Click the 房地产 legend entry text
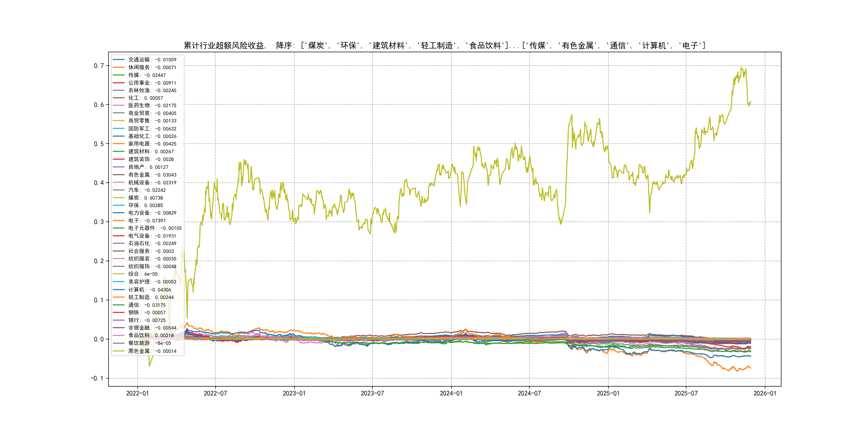 click(148, 167)
